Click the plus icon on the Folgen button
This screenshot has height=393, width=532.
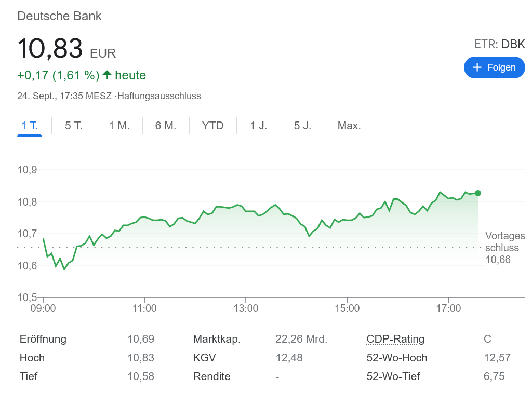[x=477, y=67]
